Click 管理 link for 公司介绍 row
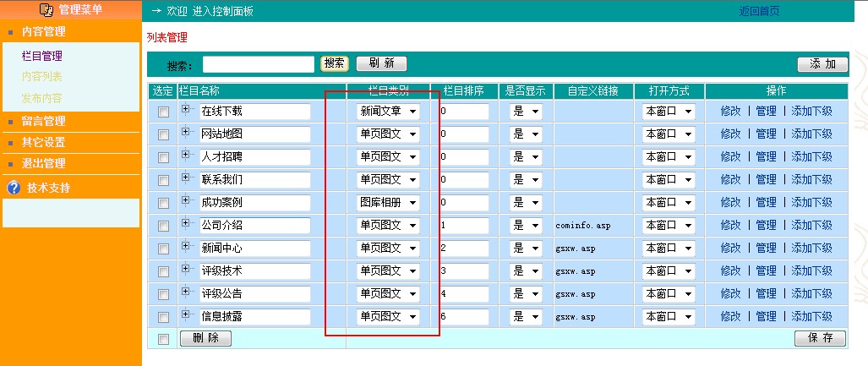 point(766,226)
